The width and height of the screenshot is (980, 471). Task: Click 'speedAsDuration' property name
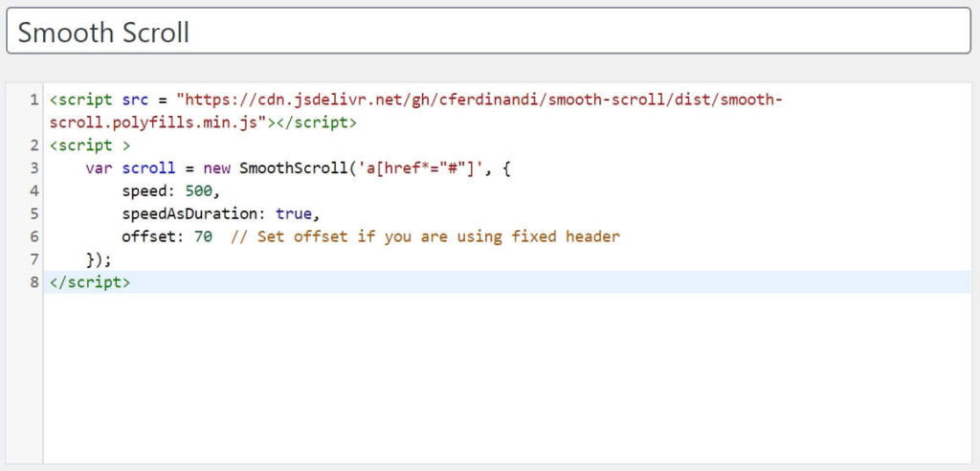pyautogui.click(x=190, y=213)
